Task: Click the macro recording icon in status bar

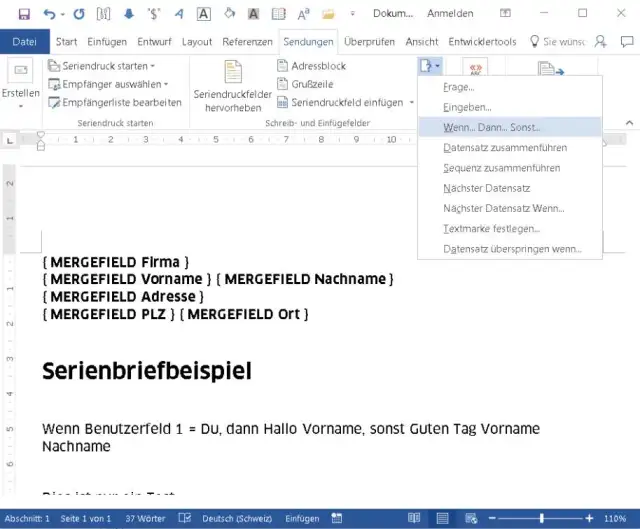Action: click(x=336, y=518)
